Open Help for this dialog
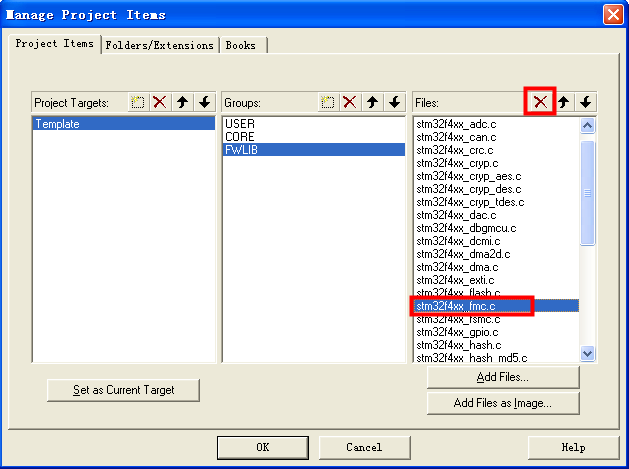 573,447
